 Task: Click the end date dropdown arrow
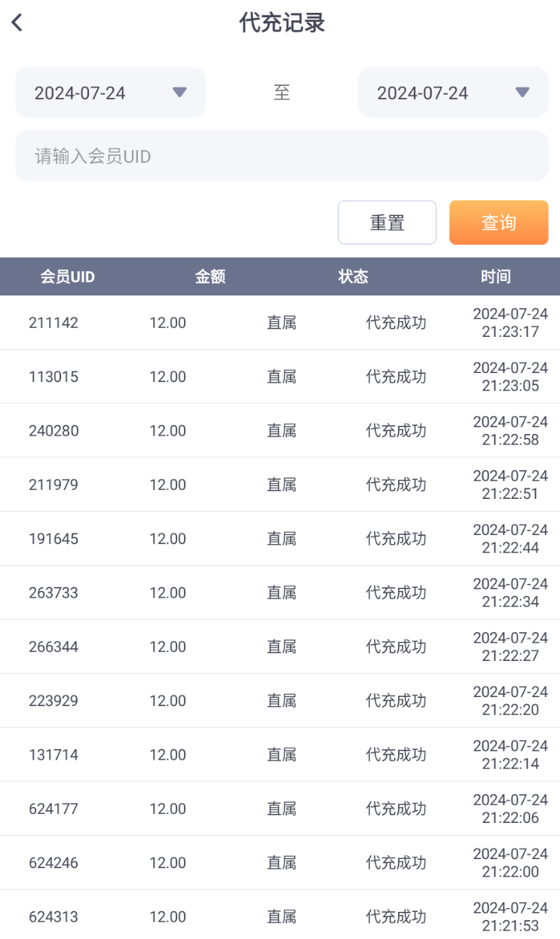pyautogui.click(x=522, y=92)
